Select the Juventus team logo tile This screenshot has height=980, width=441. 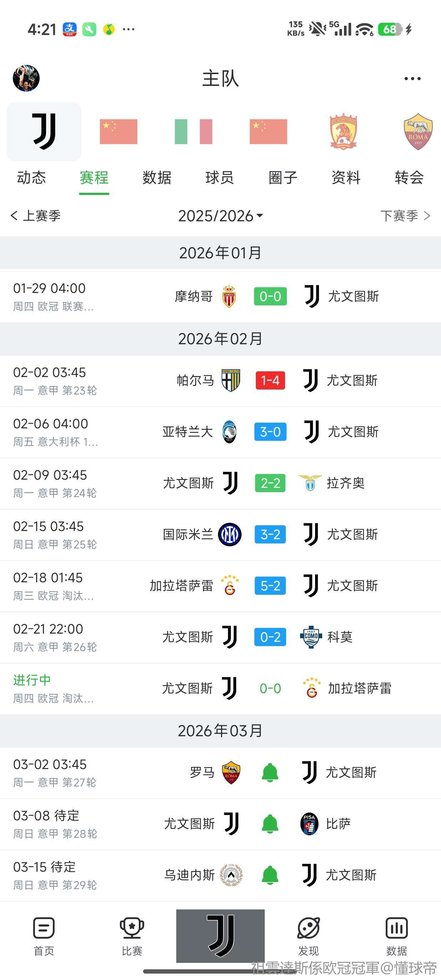pos(44,131)
